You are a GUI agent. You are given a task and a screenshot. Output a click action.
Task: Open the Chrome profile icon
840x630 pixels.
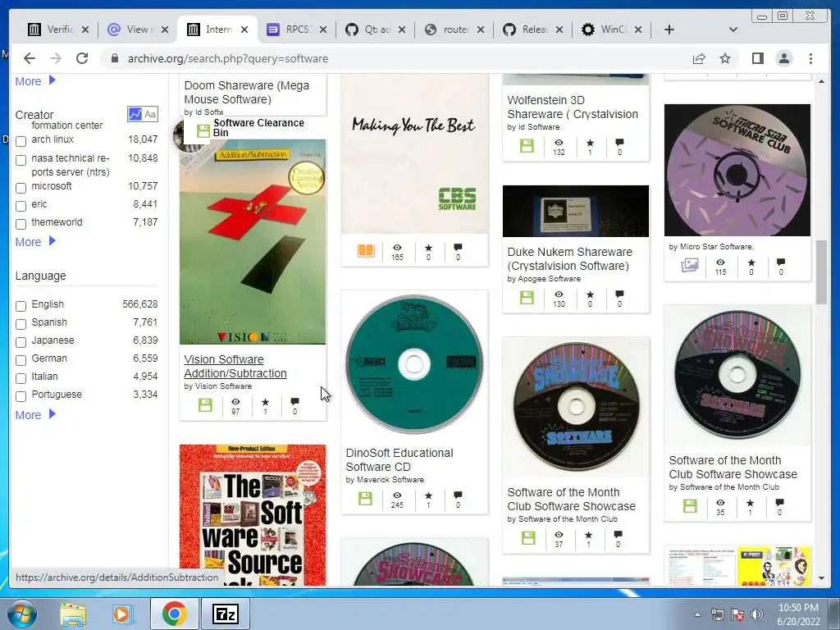pos(783,58)
